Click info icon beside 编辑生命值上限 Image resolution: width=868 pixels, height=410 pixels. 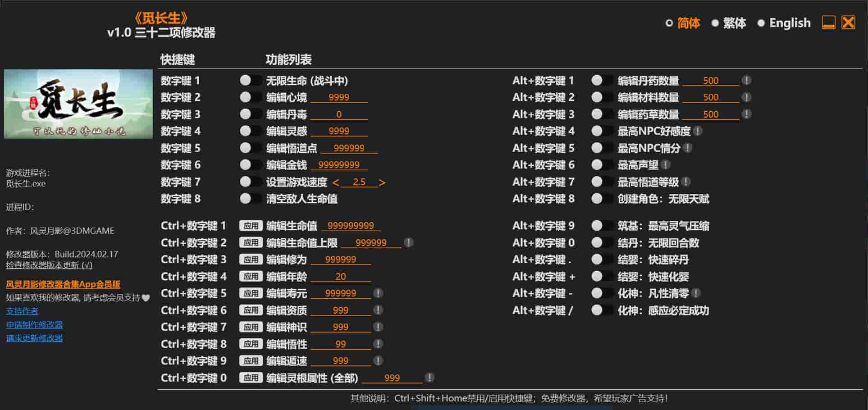pos(408,243)
